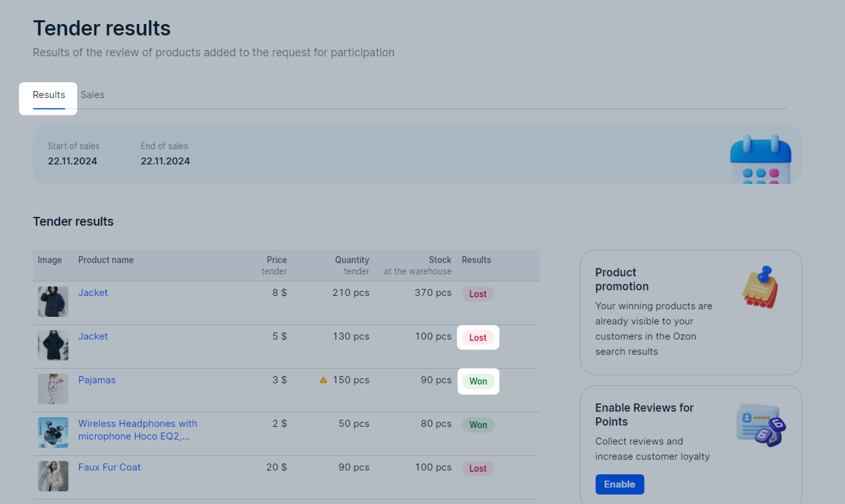Click the Enable button for Reviews for Points
The height and width of the screenshot is (504, 845).
620,484
